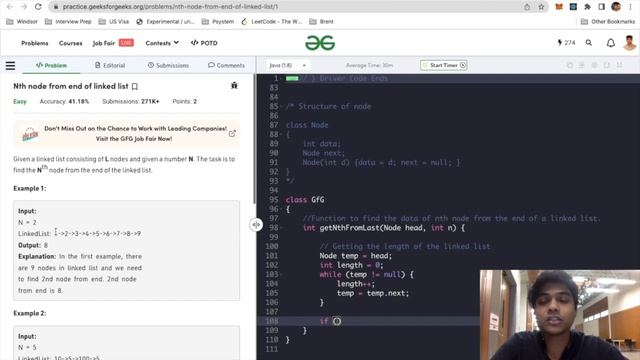This screenshot has width=640, height=360.
Task: Click the GeeksforGeeks logo
Action: (x=320, y=43)
